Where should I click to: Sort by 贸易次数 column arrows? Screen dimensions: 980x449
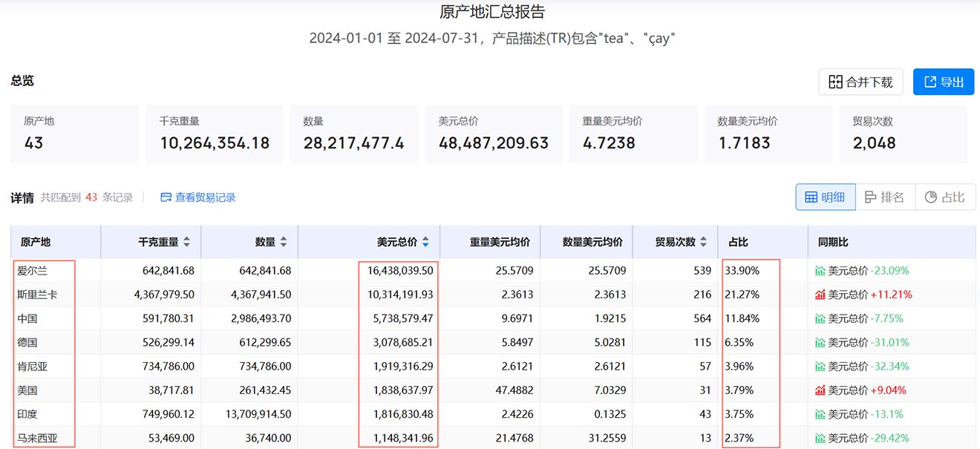click(704, 242)
